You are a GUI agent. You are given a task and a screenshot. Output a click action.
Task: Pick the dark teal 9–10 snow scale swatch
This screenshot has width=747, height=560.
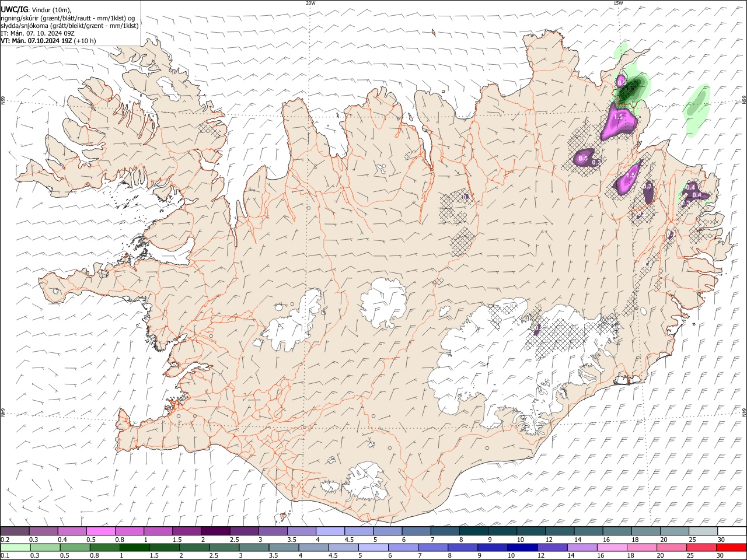pyautogui.click(x=502, y=531)
